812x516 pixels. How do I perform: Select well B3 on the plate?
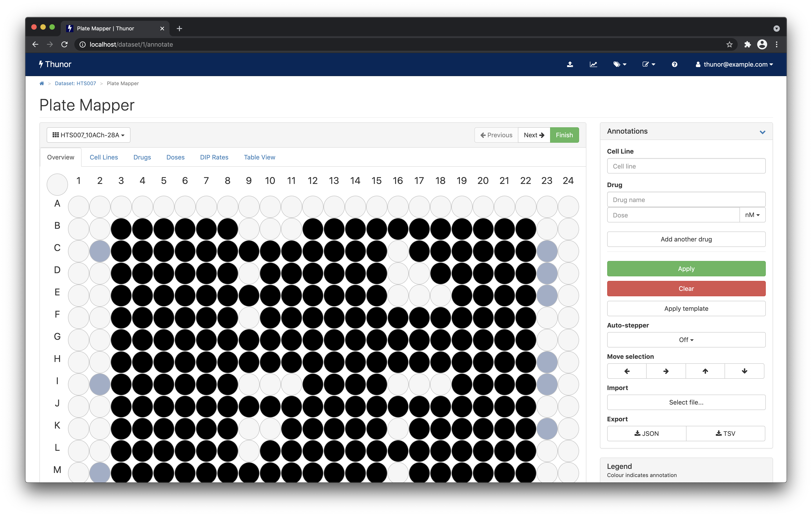[121, 229]
